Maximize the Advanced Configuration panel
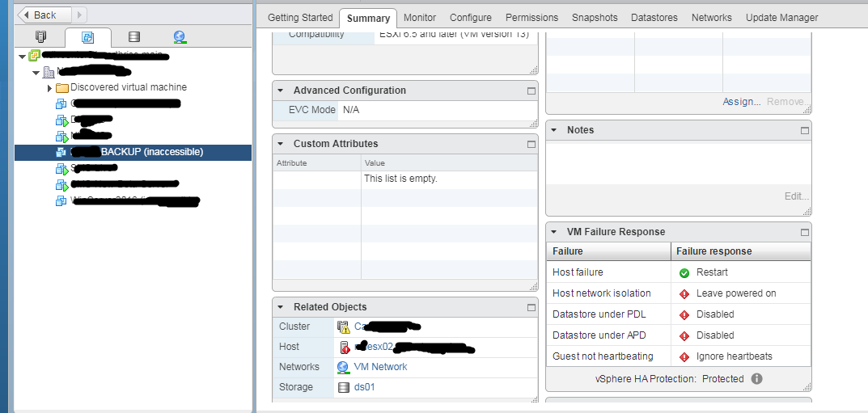 click(531, 91)
